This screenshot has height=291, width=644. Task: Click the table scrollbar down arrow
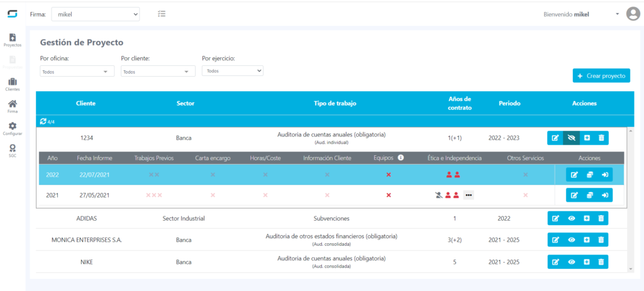[631, 269]
